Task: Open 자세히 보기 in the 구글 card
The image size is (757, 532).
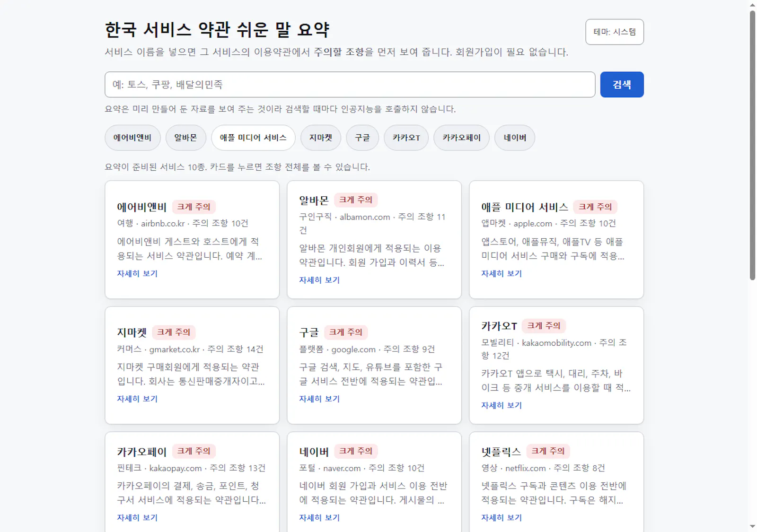Action: (319, 399)
